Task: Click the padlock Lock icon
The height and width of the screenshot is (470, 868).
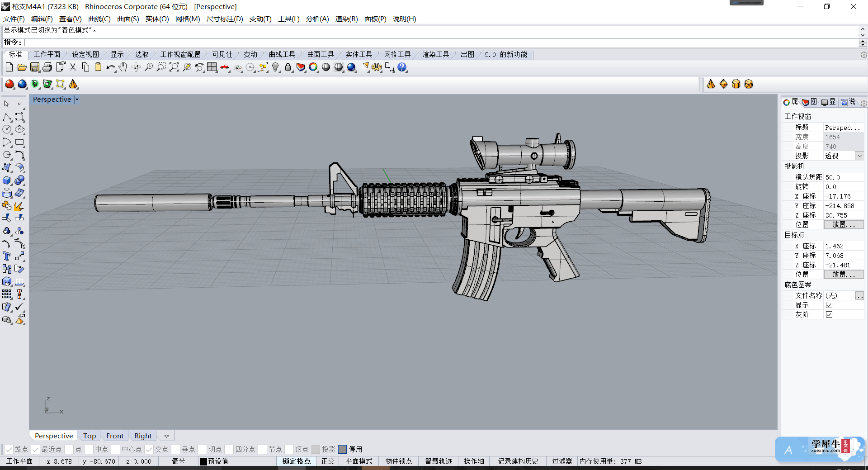Action: click(x=288, y=67)
